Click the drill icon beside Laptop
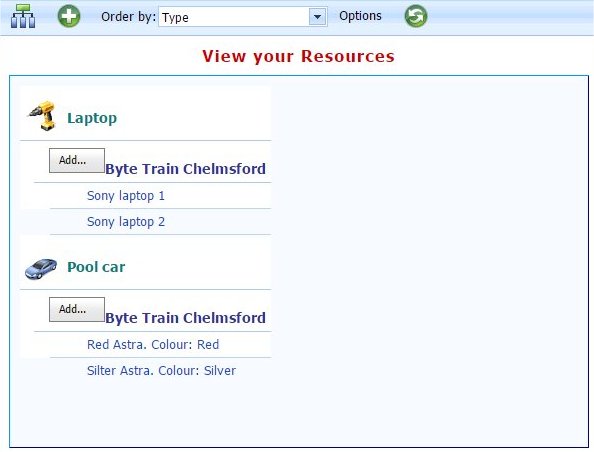 coord(42,116)
